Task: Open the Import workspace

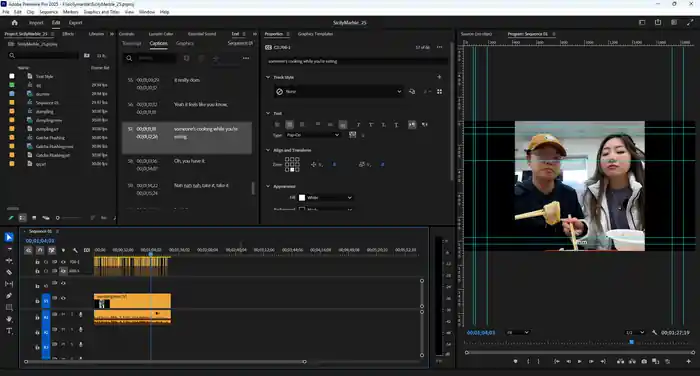Action: [36, 23]
